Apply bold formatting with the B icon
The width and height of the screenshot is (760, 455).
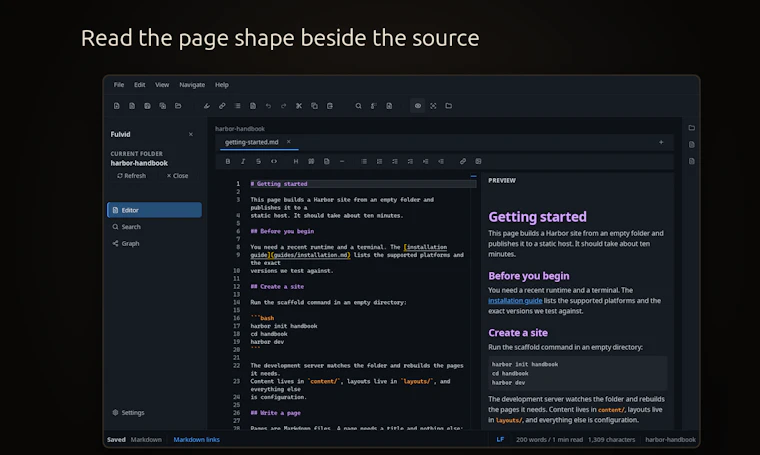[x=228, y=161]
